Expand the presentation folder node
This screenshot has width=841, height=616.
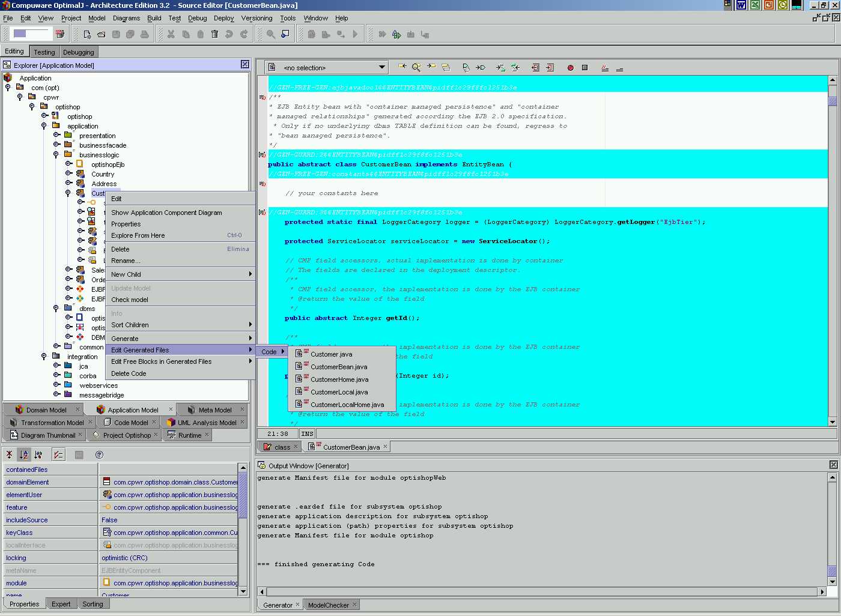56,135
